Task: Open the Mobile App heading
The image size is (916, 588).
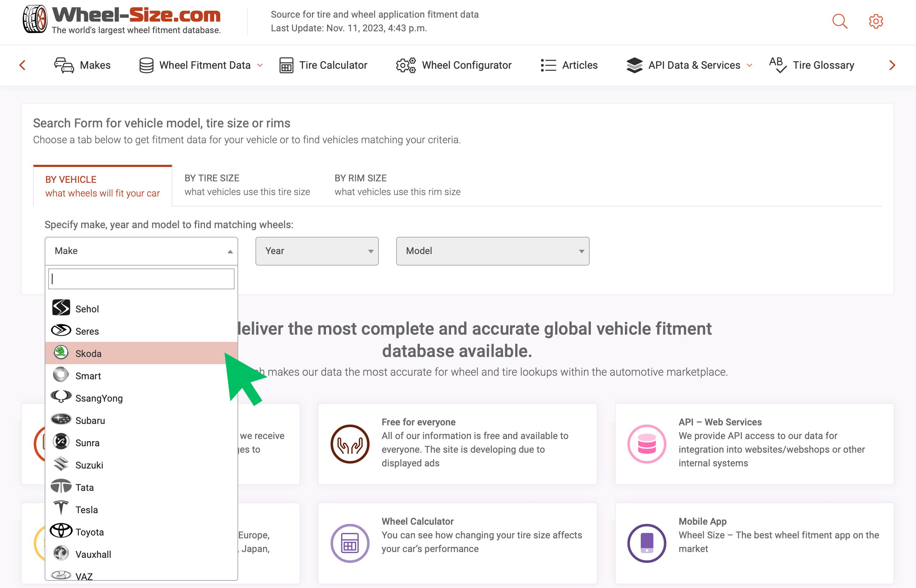Action: (x=702, y=521)
